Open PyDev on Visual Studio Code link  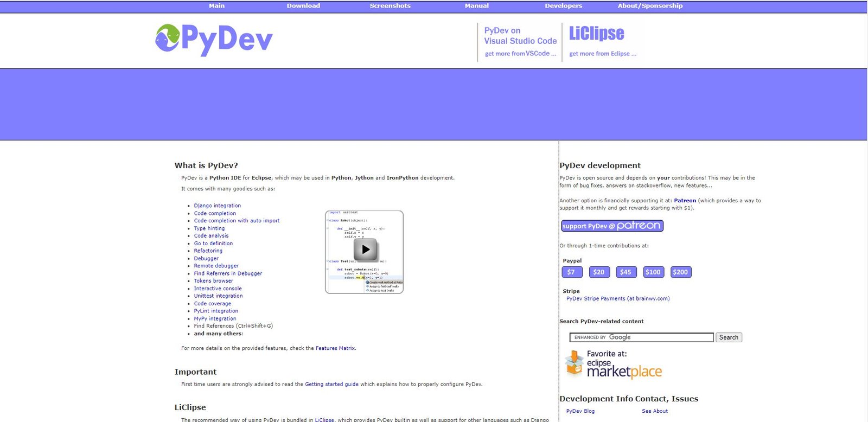(520, 36)
